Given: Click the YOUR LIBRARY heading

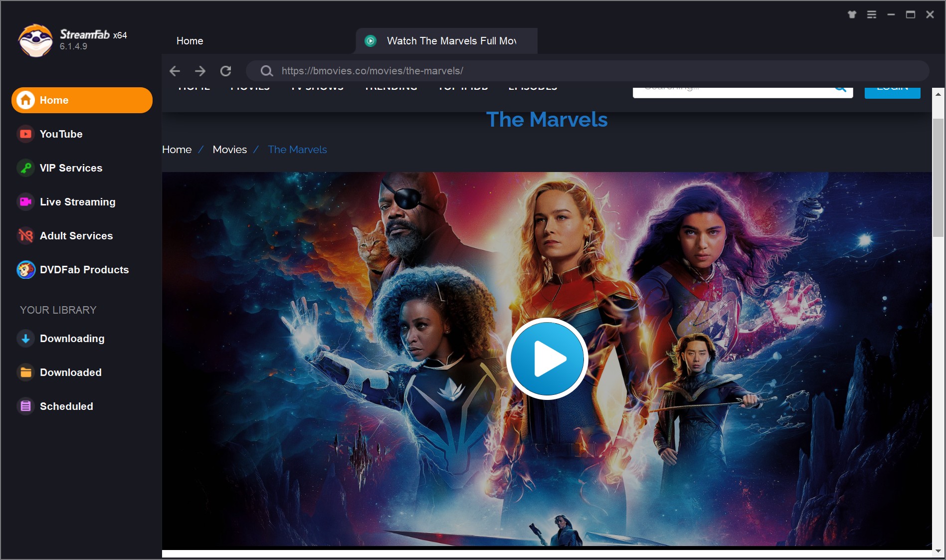Looking at the screenshot, I should click(58, 310).
